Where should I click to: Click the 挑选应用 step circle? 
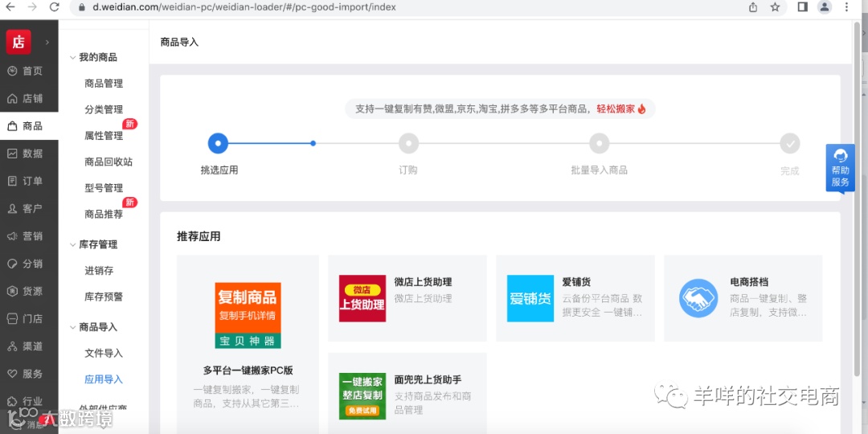[218, 143]
